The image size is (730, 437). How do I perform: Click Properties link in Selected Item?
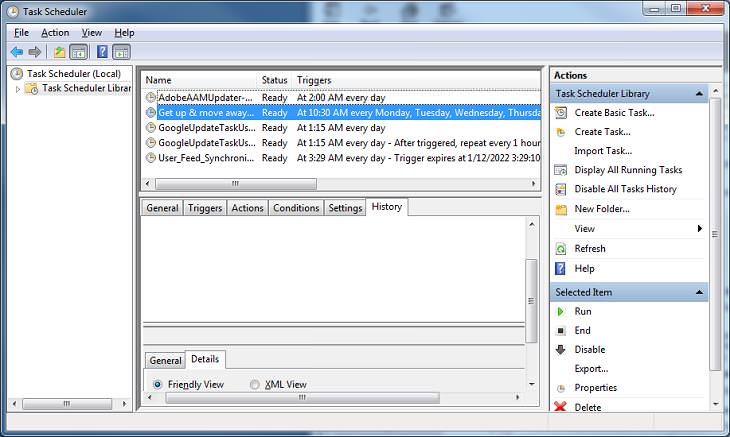[x=595, y=388]
